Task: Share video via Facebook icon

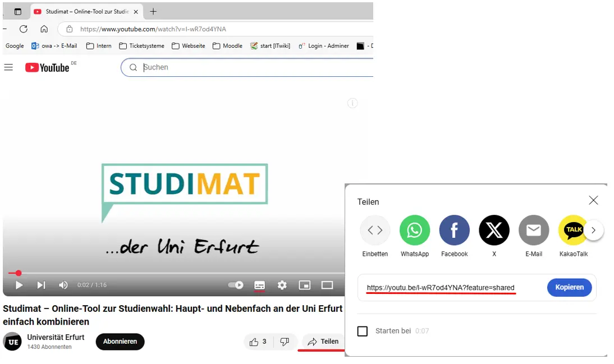Action: (454, 231)
